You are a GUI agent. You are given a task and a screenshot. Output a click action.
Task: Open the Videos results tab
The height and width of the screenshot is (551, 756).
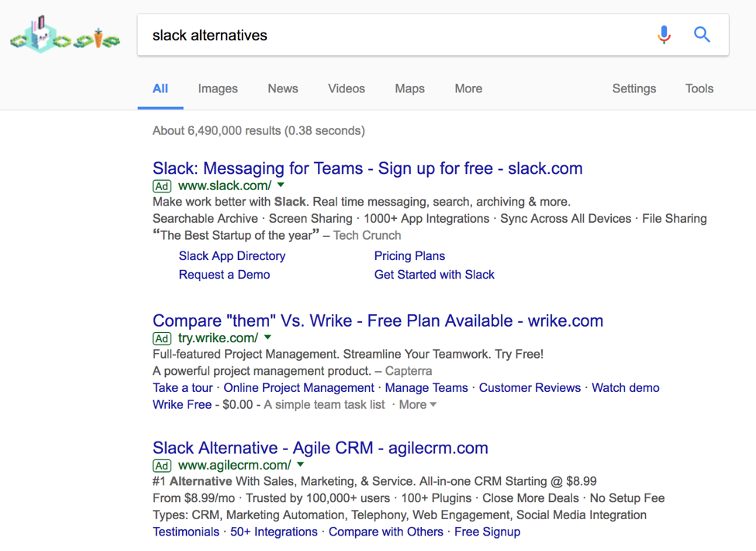pos(347,88)
